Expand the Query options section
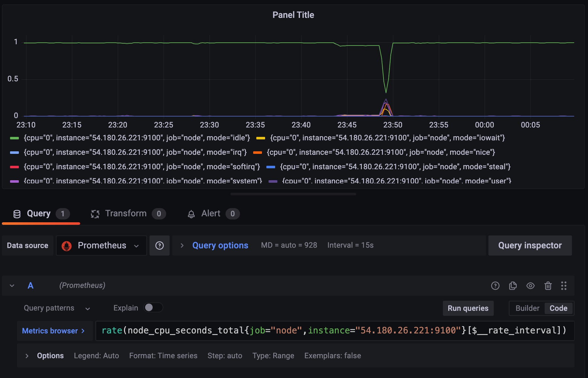Image resolution: width=588 pixels, height=378 pixels. (220, 246)
